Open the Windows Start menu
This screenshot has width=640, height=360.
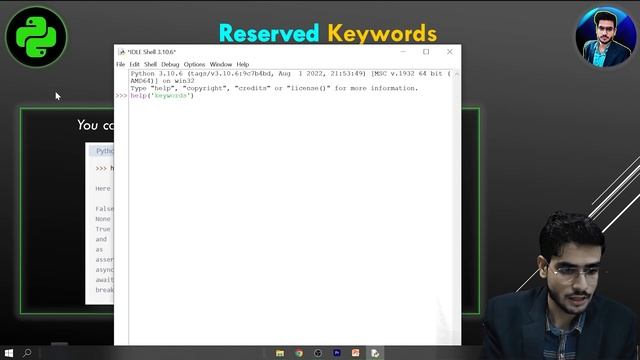click(9, 353)
